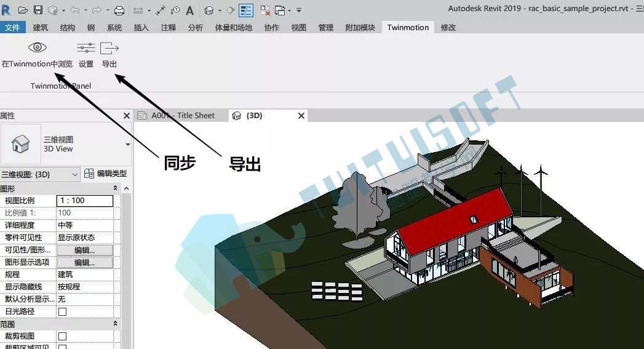Switch to the 注释 ribbon tab
Viewport: 644px width, 349px height.
169,28
